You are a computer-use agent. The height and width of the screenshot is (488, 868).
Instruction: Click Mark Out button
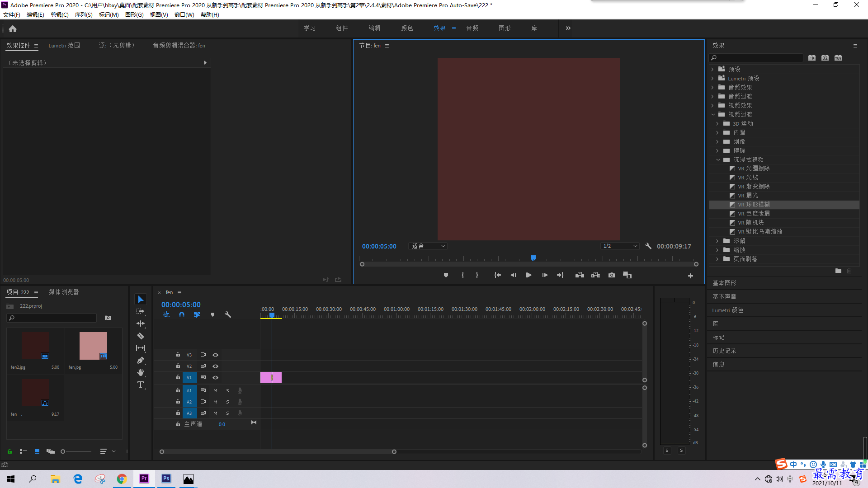(477, 275)
